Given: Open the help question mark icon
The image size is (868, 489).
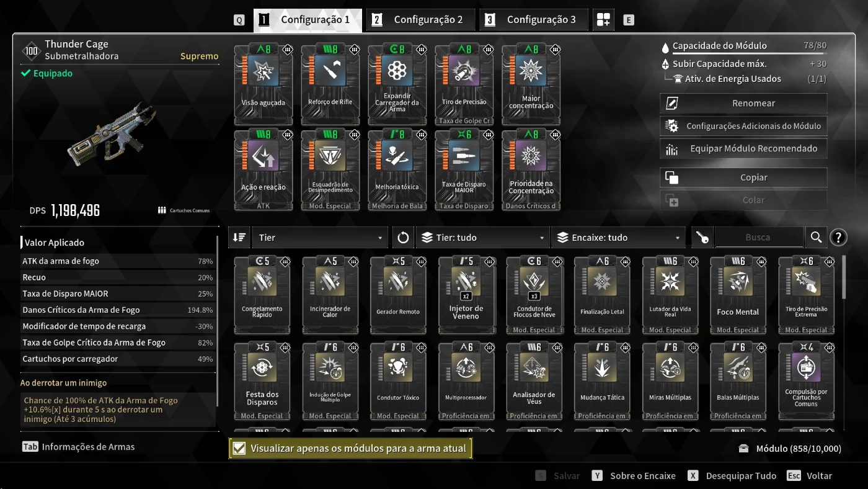Looking at the screenshot, I should pos(838,237).
